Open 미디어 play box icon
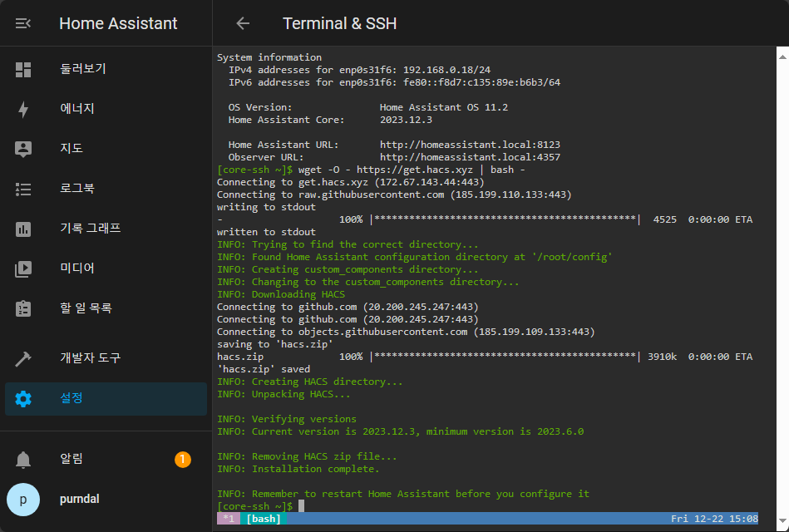Image resolution: width=789 pixels, height=532 pixels. click(23, 268)
